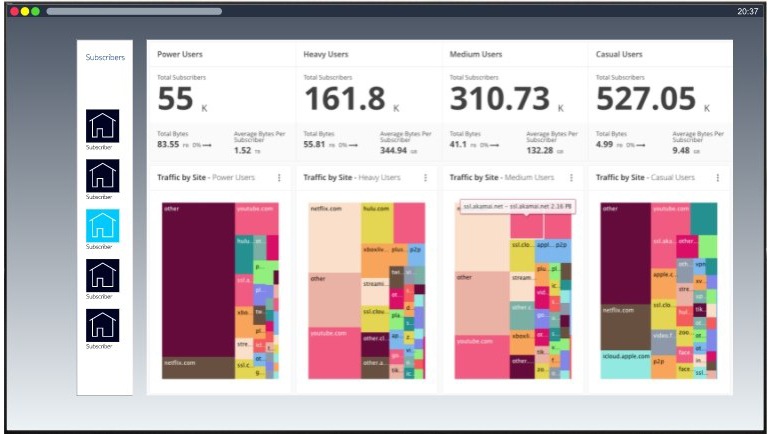
Task: Open kebab menu for Traffic by Site Medium Users
Action: pos(571,177)
